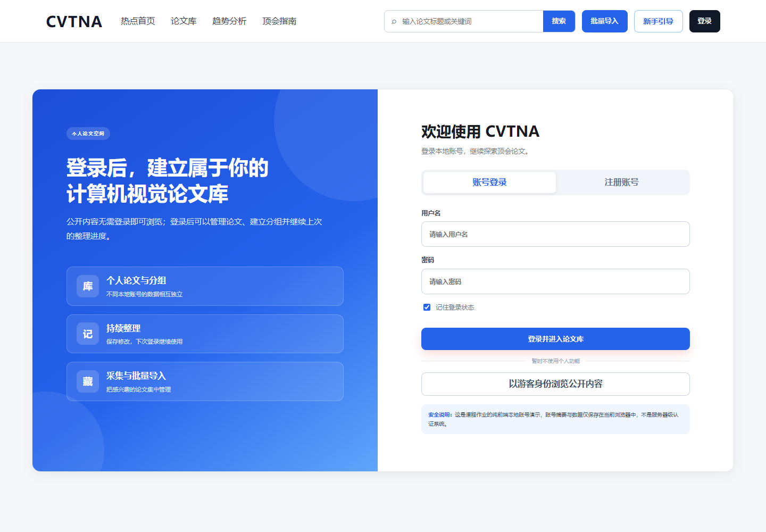The image size is (766, 532).
Task: Click the 持续整理 feature title
Action: click(123, 328)
